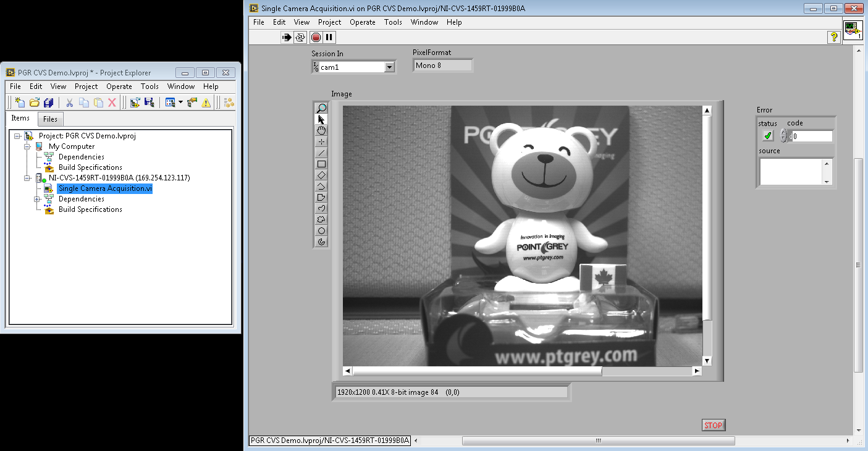The height and width of the screenshot is (451, 868).
Task: Select the Point ROI tool
Action: (x=321, y=141)
